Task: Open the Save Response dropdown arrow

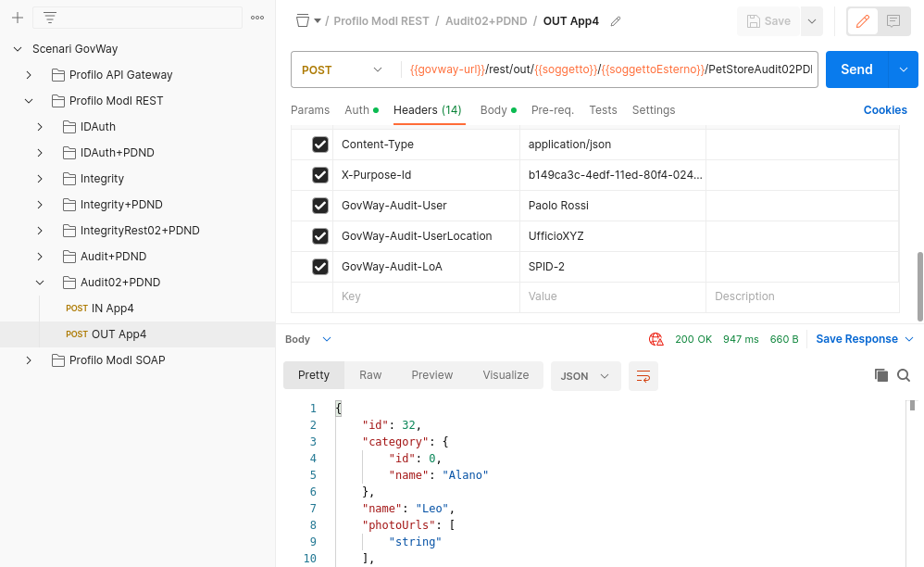Action: coord(908,339)
